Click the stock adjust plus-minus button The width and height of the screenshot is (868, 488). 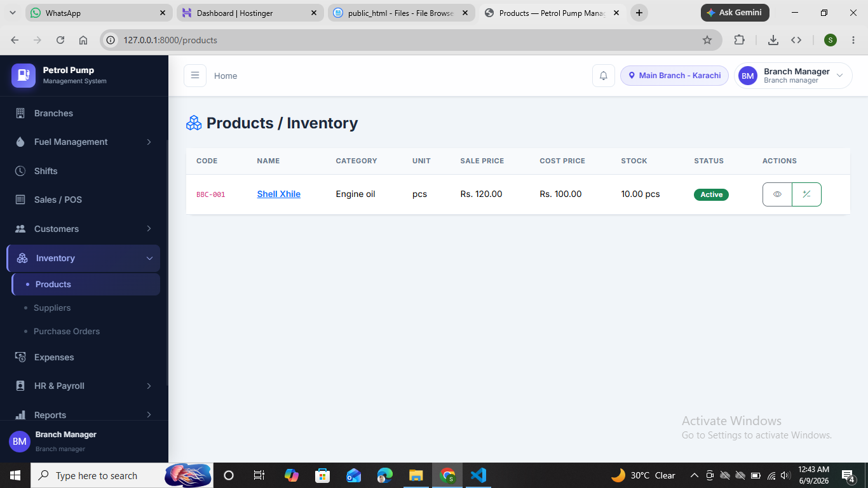pos(807,194)
